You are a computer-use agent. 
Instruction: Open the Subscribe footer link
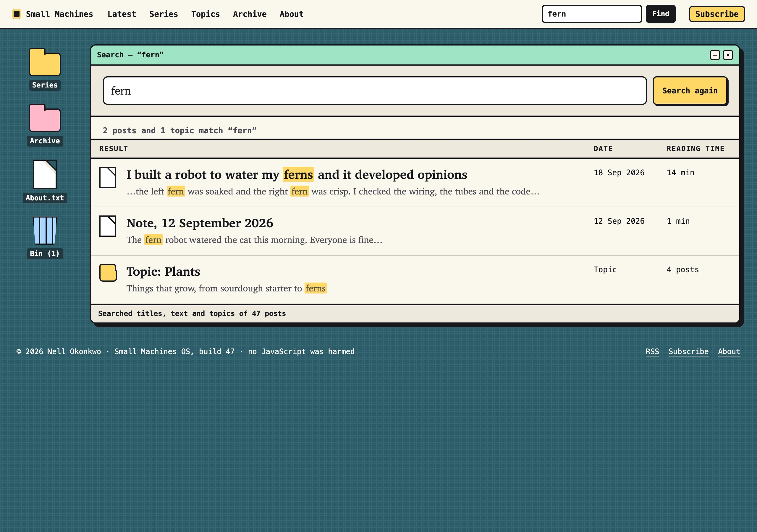click(x=688, y=351)
